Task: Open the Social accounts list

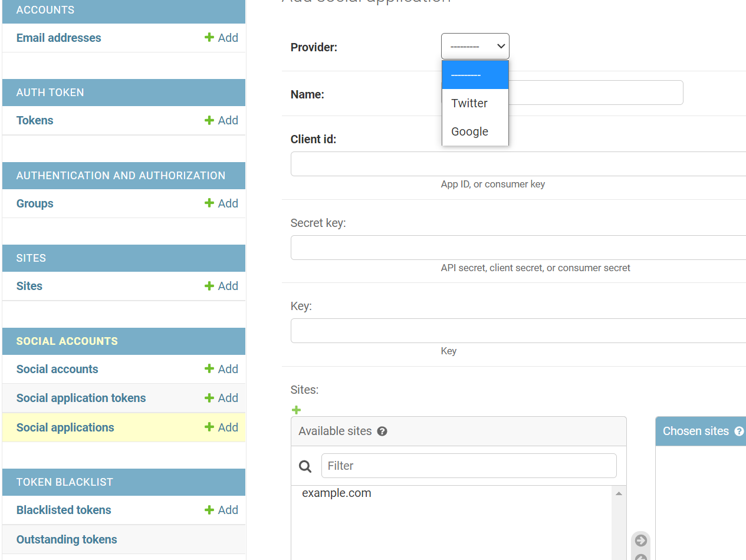Action: pyautogui.click(x=57, y=369)
